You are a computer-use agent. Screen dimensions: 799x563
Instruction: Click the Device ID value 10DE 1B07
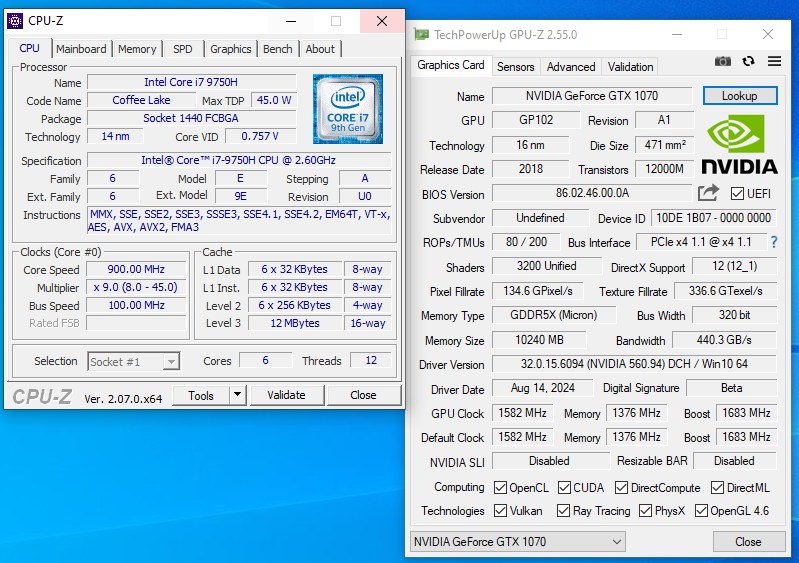713,218
